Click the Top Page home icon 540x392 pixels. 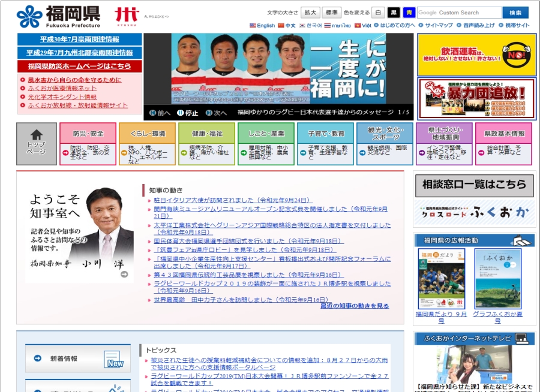tap(37, 144)
